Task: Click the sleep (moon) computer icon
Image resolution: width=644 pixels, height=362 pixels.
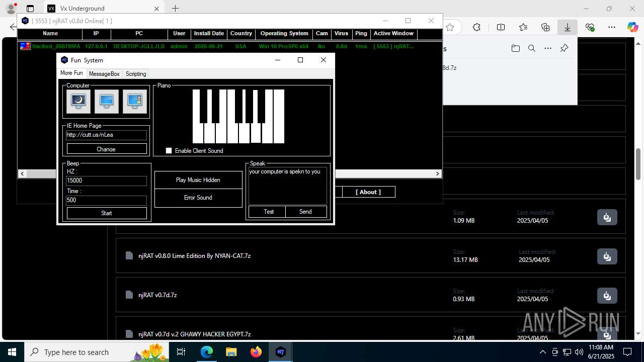Action: tap(78, 102)
